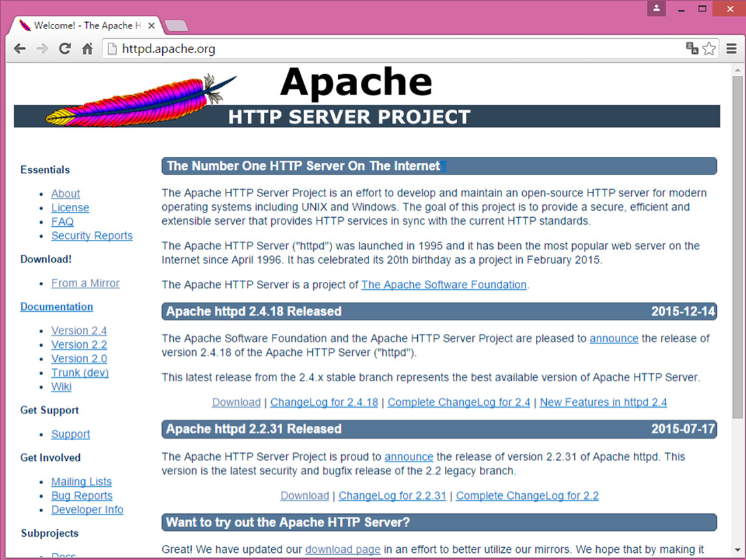Select the Welcome! - The Apache tab
Image resolution: width=746 pixels, height=560 pixels.
tap(84, 26)
